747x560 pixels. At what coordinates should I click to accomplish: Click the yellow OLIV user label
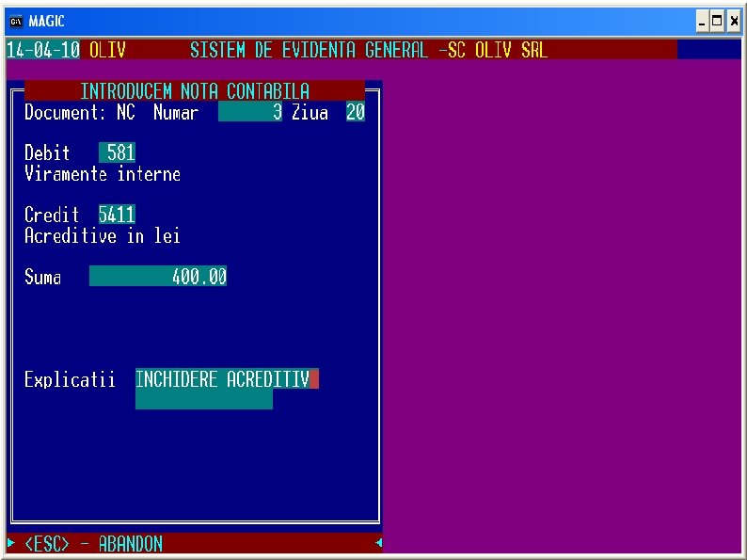tap(107, 50)
